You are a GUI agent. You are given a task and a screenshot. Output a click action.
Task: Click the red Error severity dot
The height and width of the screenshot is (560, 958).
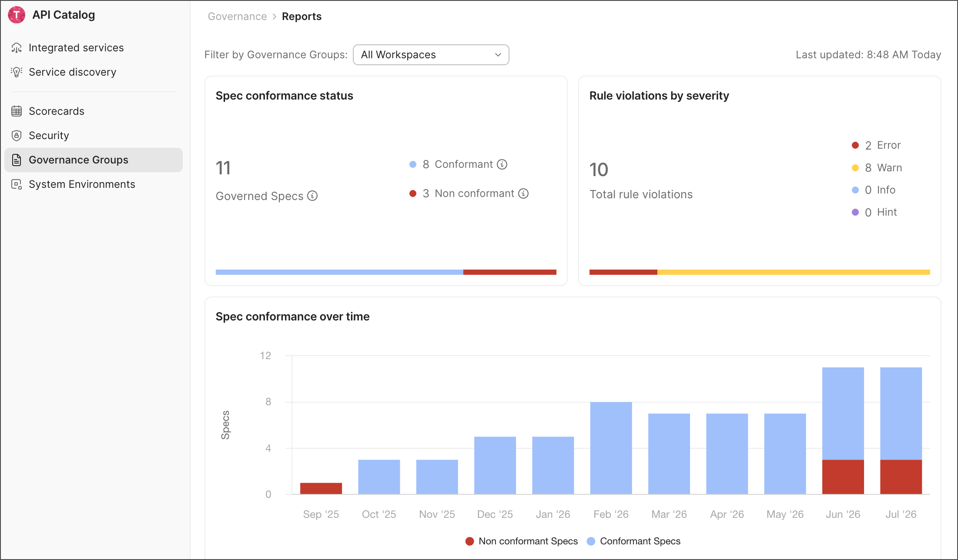pos(855,145)
